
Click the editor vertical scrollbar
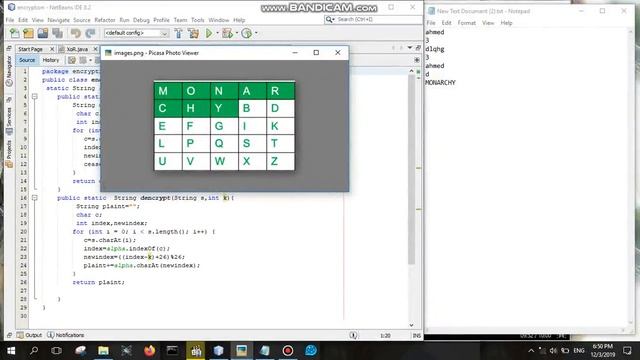pos(411,169)
